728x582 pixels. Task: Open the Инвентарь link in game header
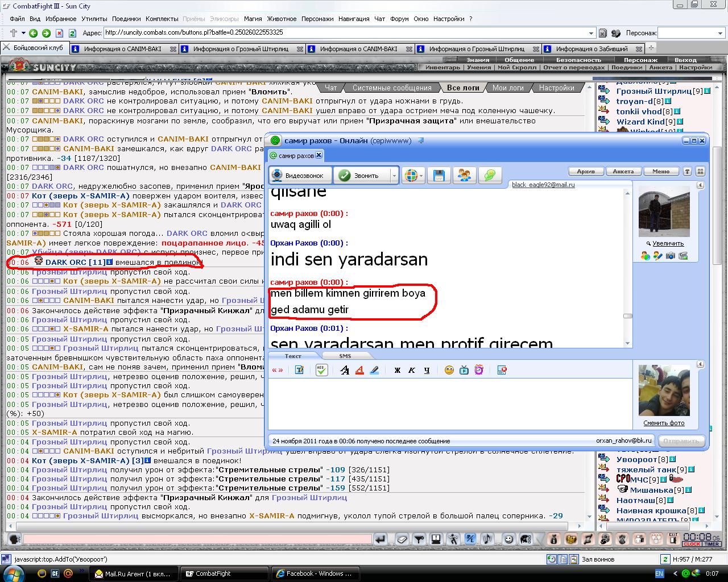pos(442,67)
